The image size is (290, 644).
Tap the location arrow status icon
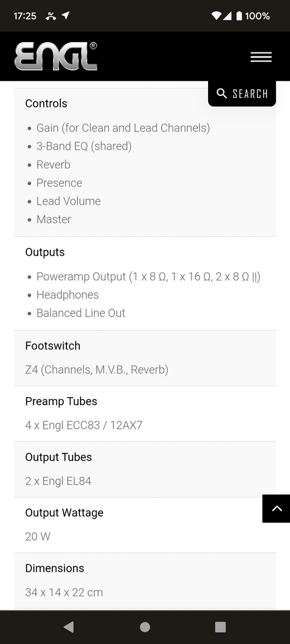(x=66, y=15)
